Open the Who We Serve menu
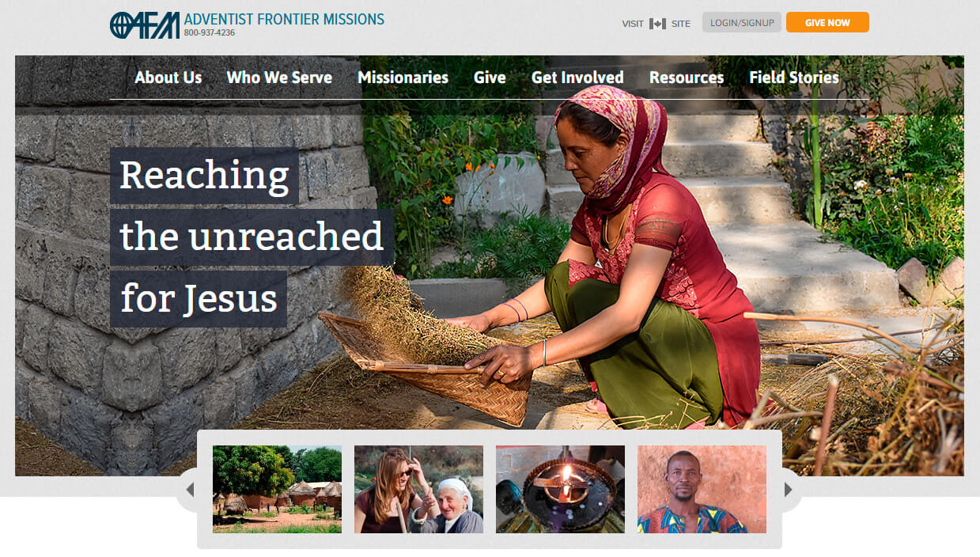Image resolution: width=980 pixels, height=557 pixels. click(x=279, y=78)
